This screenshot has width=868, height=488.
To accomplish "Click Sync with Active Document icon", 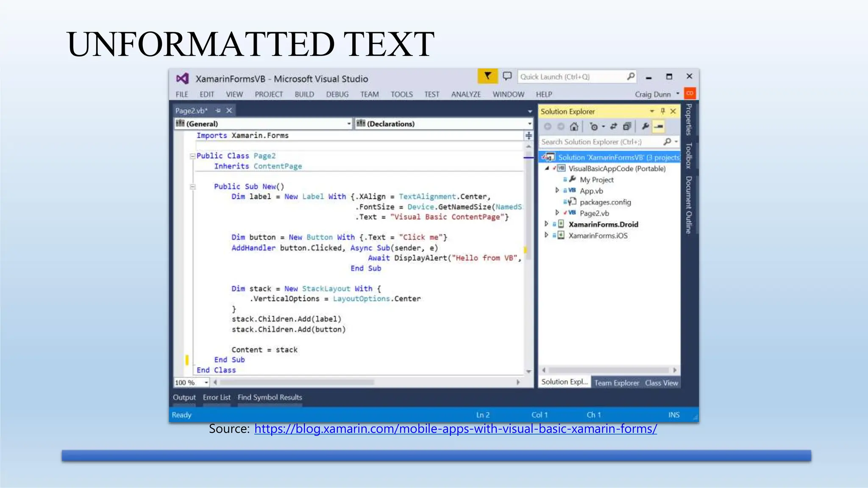I will point(613,126).
